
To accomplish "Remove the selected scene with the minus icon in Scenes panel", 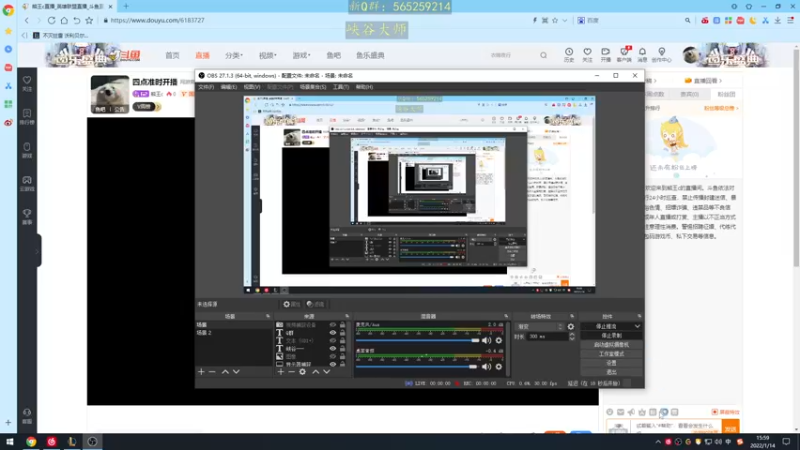I will pyautogui.click(x=212, y=372).
